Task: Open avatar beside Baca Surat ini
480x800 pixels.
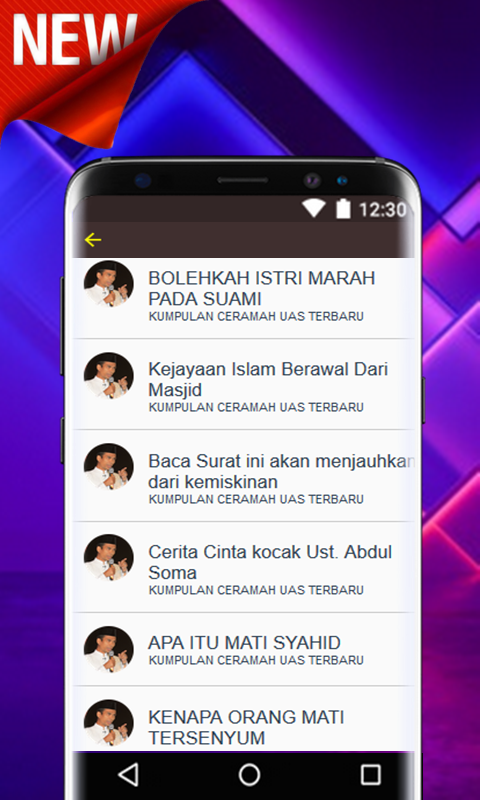Action: (x=109, y=467)
